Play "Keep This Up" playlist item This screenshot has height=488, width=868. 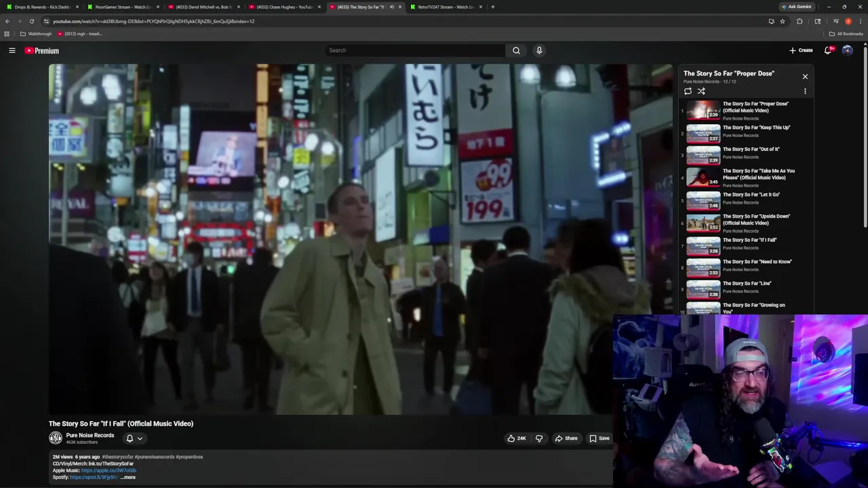point(746,132)
